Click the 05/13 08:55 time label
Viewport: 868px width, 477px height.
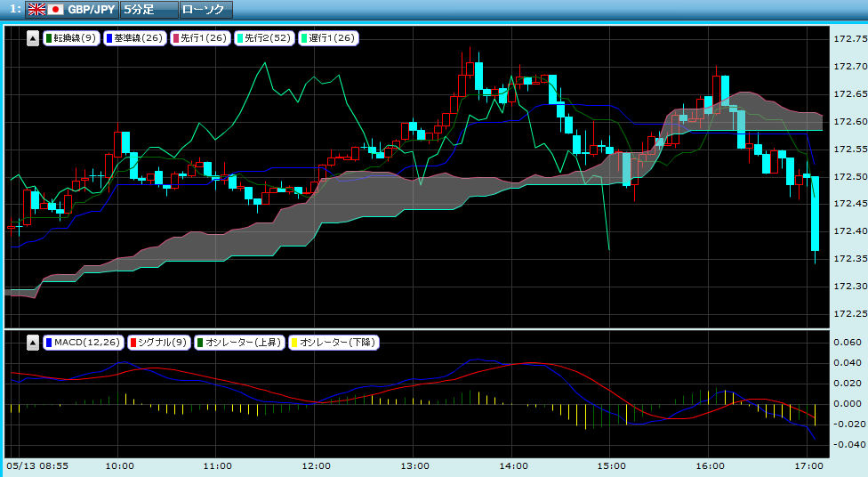pyautogui.click(x=37, y=466)
